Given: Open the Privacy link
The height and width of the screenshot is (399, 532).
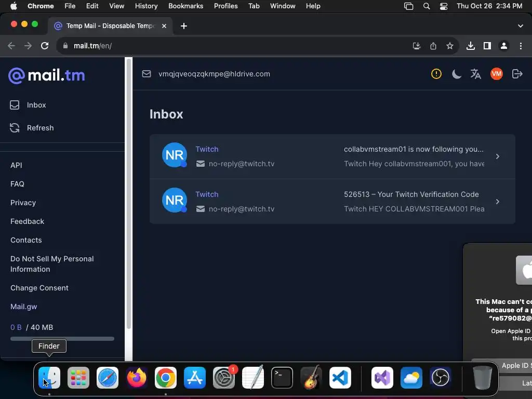Looking at the screenshot, I should [23, 203].
